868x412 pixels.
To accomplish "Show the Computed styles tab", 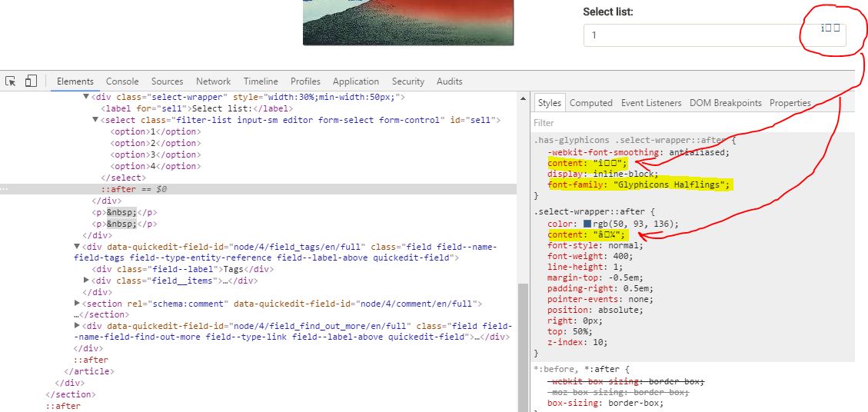I will [x=590, y=103].
